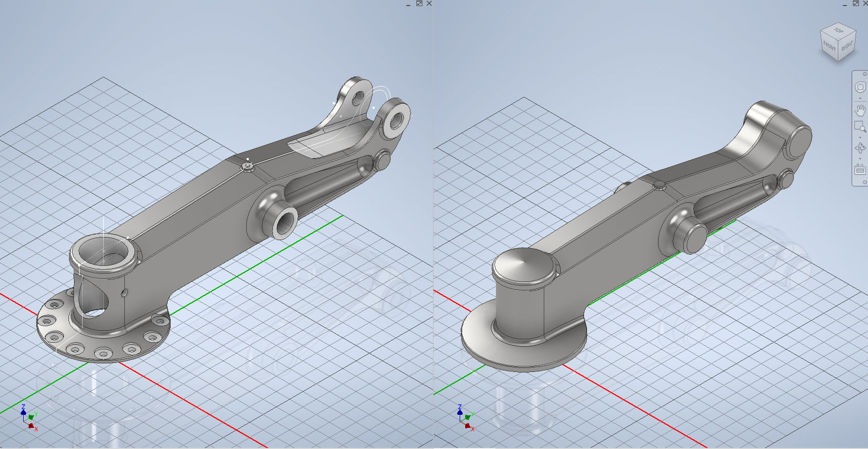Select the hub's flat top on right model

click(x=524, y=265)
